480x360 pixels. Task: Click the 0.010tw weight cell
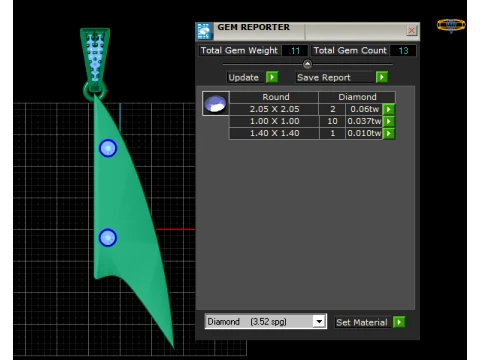coord(364,133)
